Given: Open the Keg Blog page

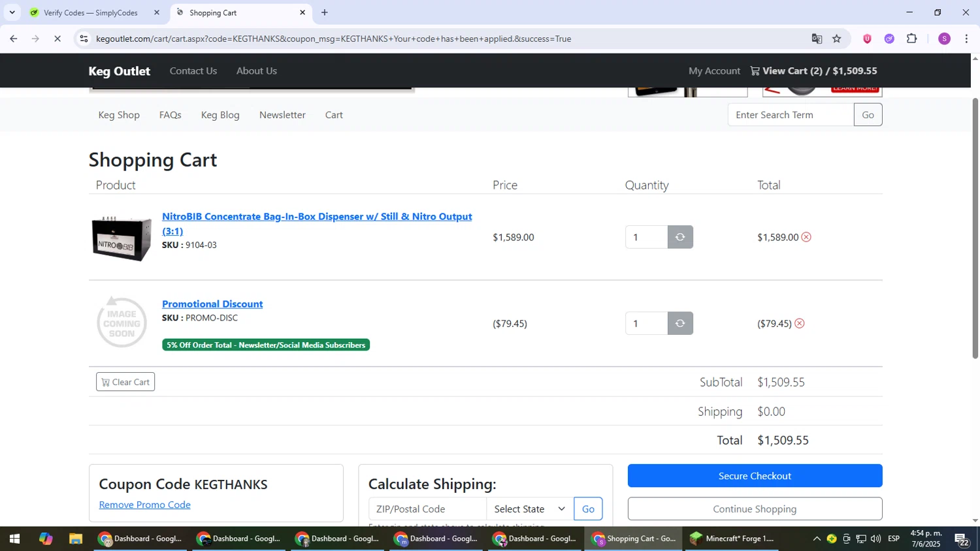Looking at the screenshot, I should [220, 115].
